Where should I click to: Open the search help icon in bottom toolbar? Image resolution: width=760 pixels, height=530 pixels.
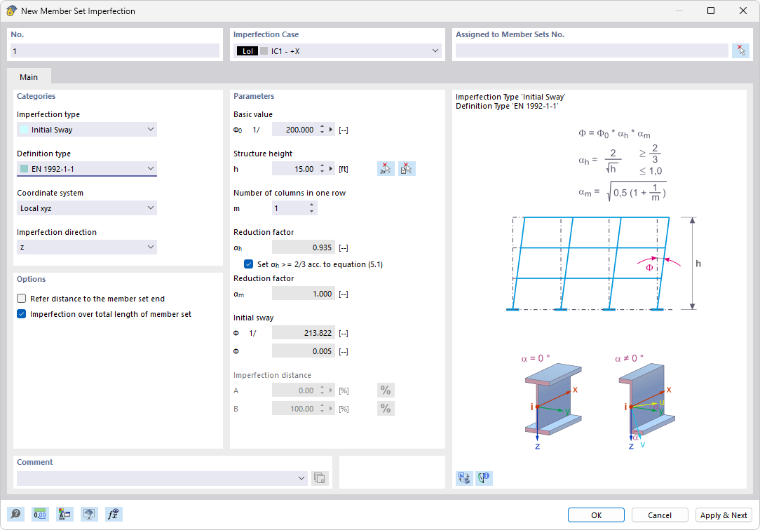pyautogui.click(x=16, y=514)
